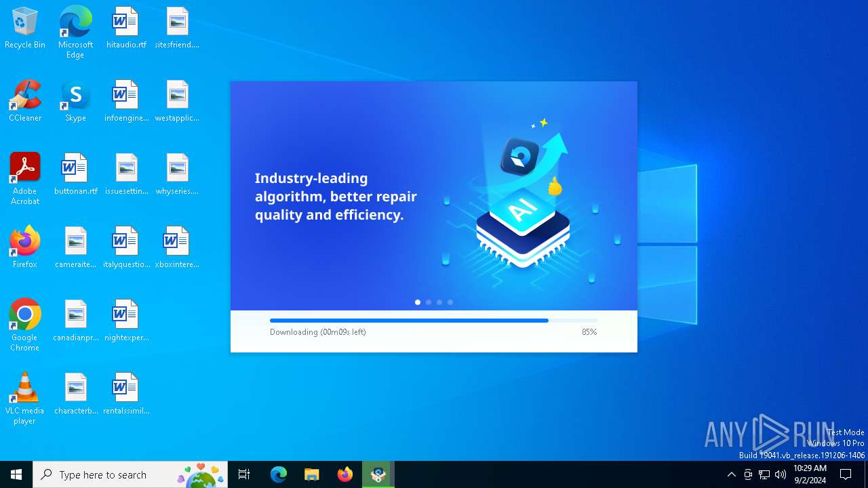Select the sitesfriend image file icon
Viewport: 868px width, 488px height.
177,28
